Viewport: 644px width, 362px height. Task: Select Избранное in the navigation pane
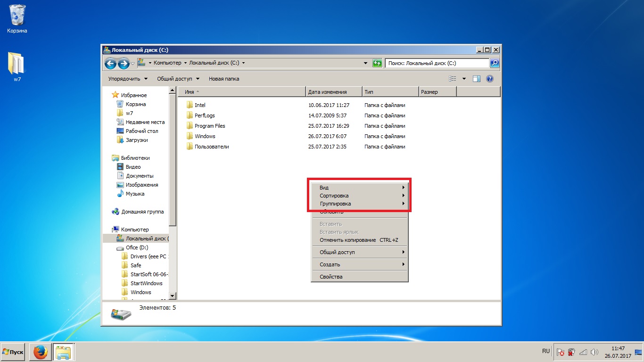point(130,95)
